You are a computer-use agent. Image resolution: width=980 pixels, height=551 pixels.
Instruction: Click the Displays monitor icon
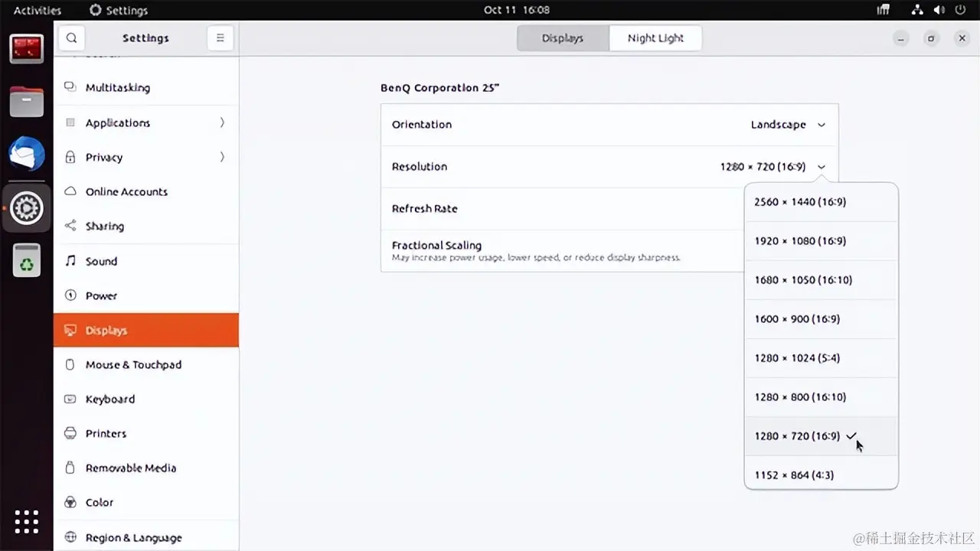click(x=70, y=331)
